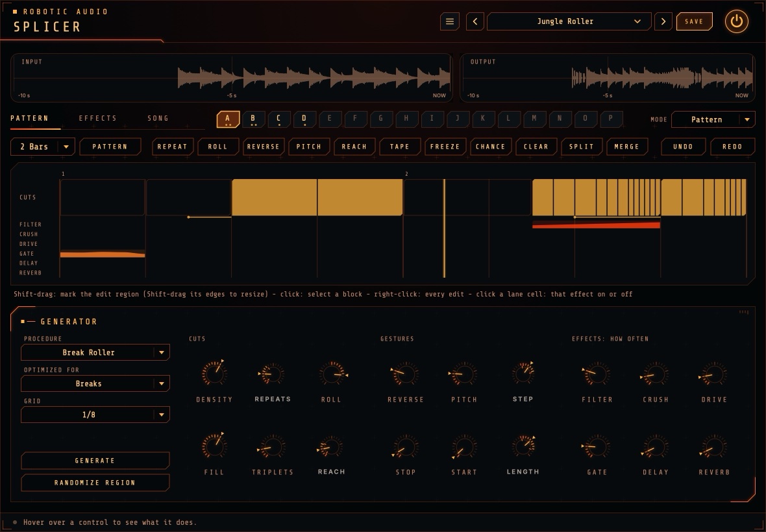Click the orange GATE lane segment
This screenshot has height=532, width=766.
point(103,254)
